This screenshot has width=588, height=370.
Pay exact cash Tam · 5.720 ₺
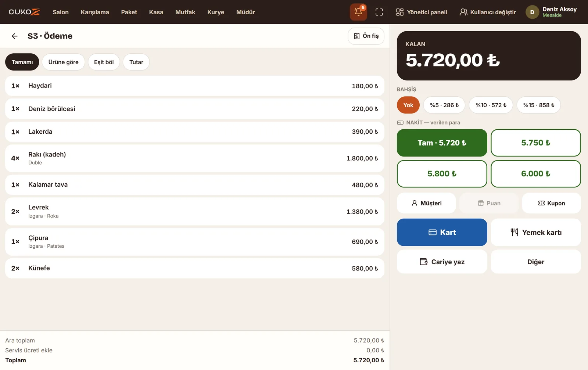(x=442, y=143)
